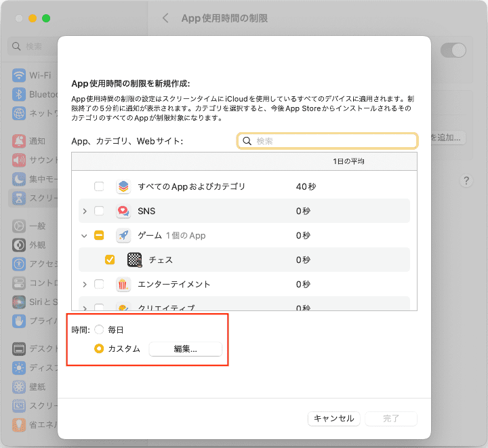Screen dimensions: 488x448
Task: Expand the SNS category
Action: pos(85,211)
